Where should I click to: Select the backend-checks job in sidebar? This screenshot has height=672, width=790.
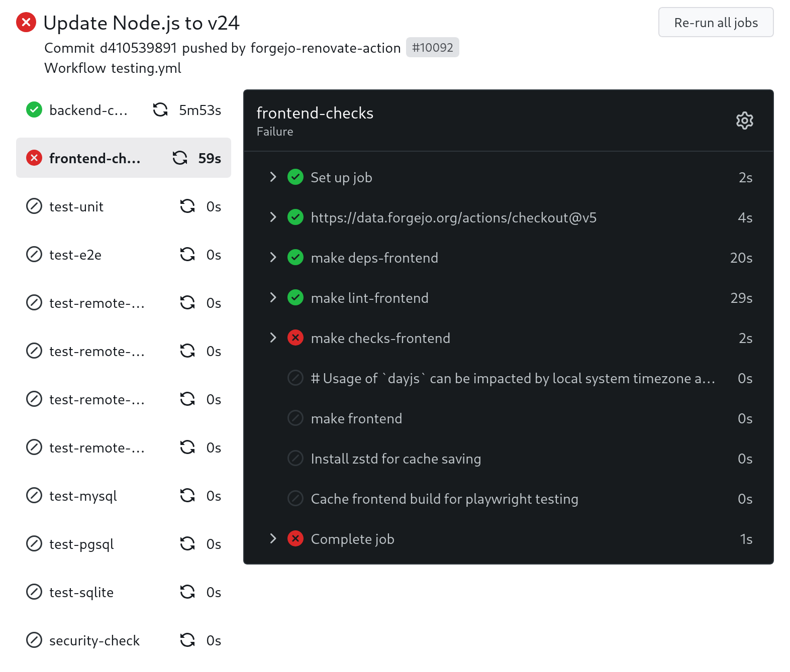point(88,110)
